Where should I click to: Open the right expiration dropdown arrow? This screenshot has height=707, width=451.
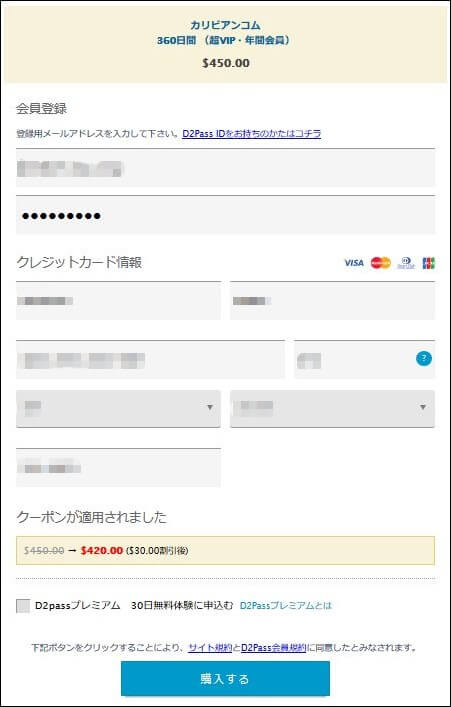tap(423, 407)
